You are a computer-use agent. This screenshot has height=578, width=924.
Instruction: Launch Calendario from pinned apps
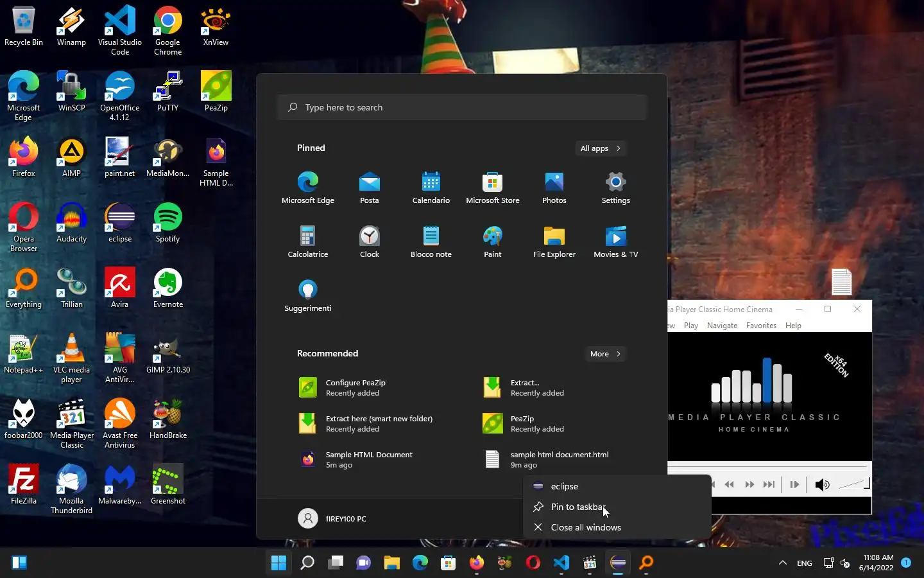(x=431, y=188)
